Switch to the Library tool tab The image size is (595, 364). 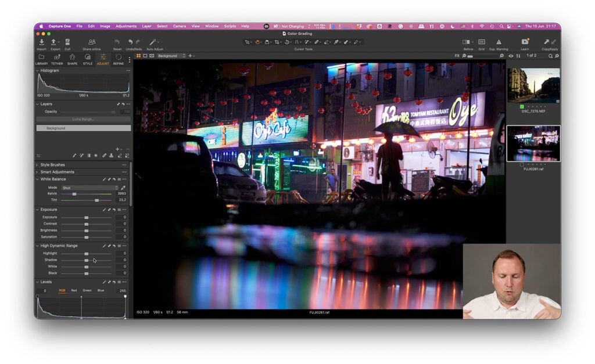(x=41, y=59)
